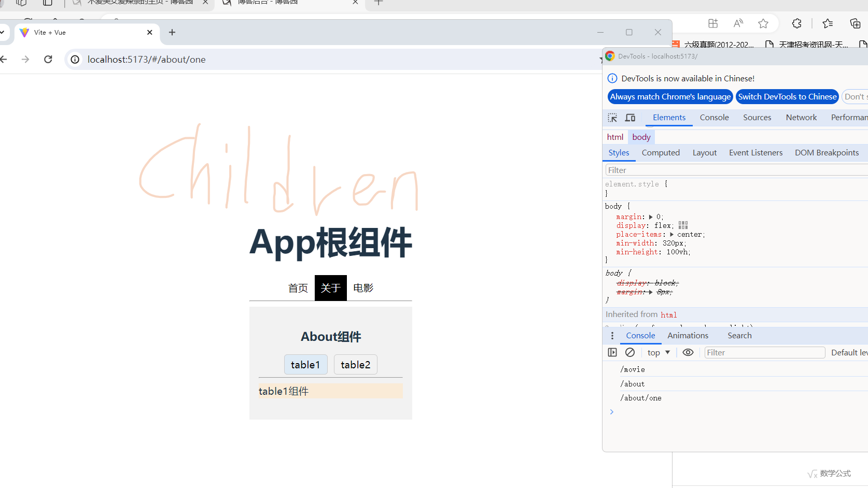Reload the localhost page
Viewport: 868px width, 488px height.
(48, 60)
